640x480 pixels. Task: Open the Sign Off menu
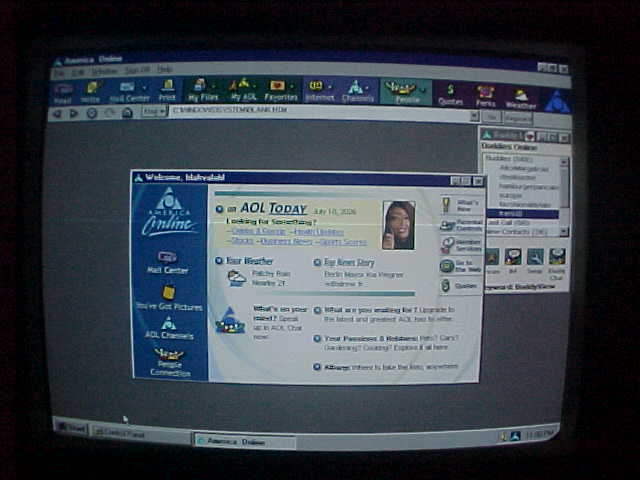coord(137,70)
